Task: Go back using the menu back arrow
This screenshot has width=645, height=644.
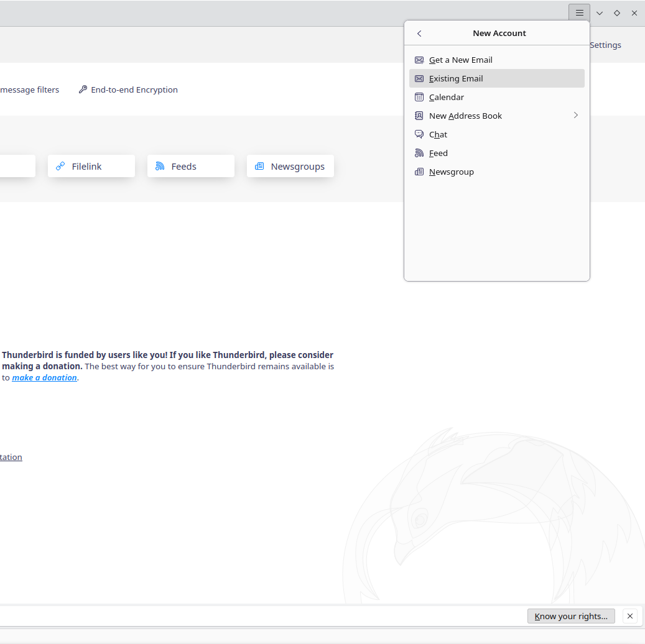Action: pos(419,34)
